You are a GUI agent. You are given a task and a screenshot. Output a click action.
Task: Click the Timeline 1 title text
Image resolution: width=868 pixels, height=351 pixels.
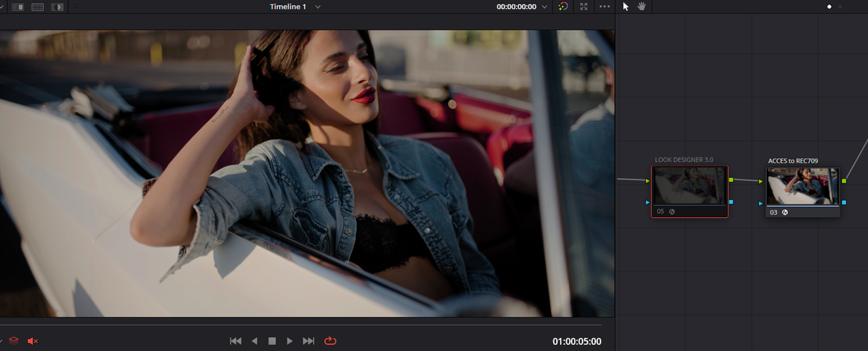(x=288, y=7)
